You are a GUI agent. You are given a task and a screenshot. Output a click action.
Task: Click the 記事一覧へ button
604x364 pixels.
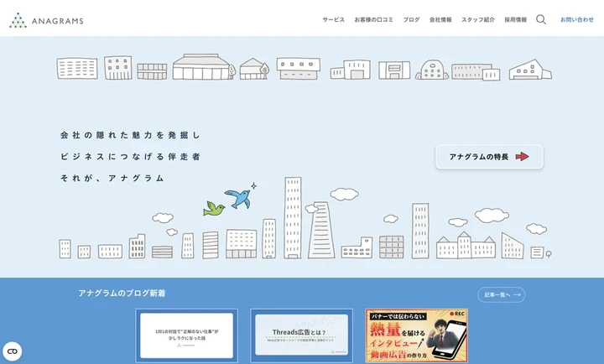point(501,294)
